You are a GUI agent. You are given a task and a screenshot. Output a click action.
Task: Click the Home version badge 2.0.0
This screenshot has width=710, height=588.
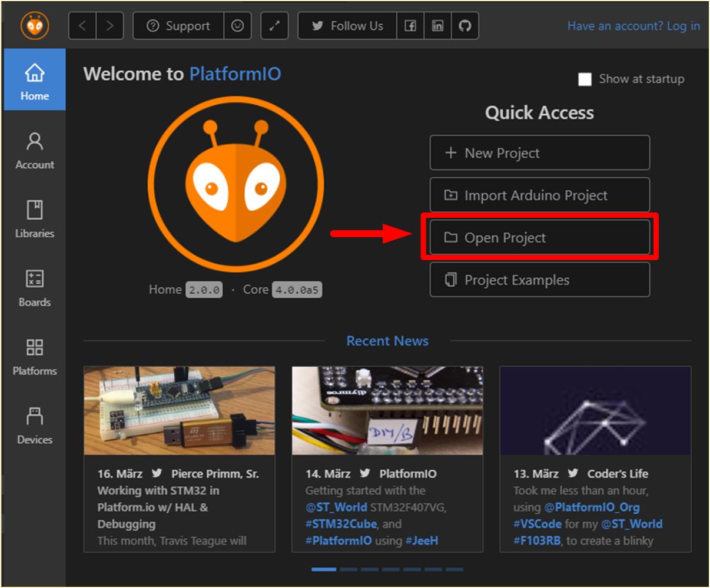pyautogui.click(x=204, y=290)
